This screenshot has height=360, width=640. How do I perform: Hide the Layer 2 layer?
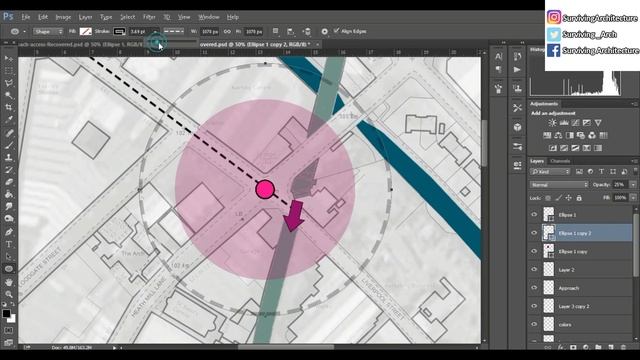534,269
